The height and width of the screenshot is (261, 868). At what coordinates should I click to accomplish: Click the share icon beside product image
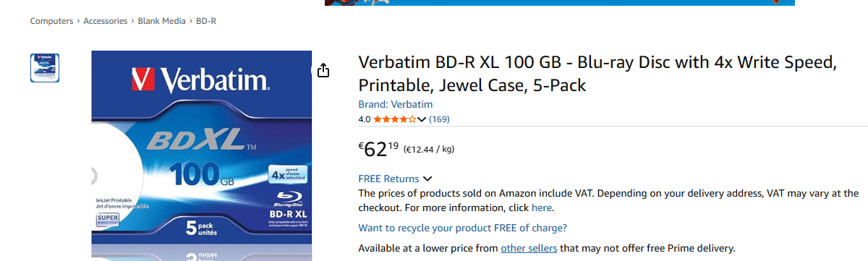tap(323, 70)
